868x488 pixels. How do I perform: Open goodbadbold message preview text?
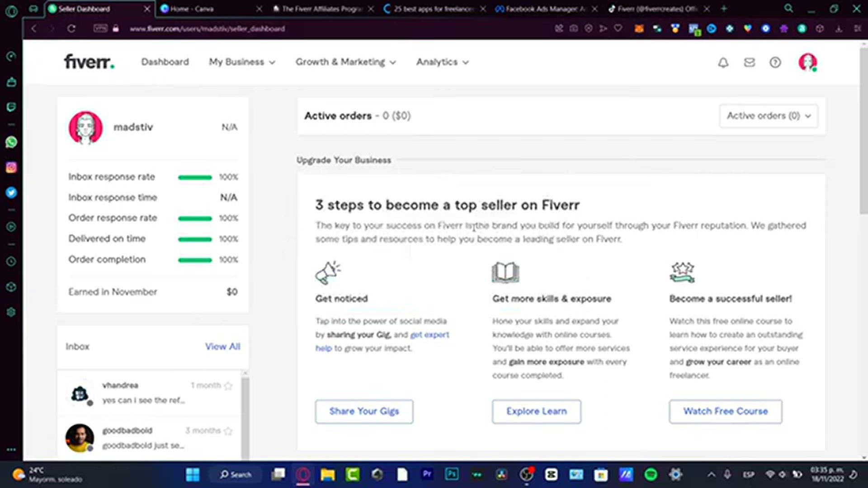click(143, 446)
